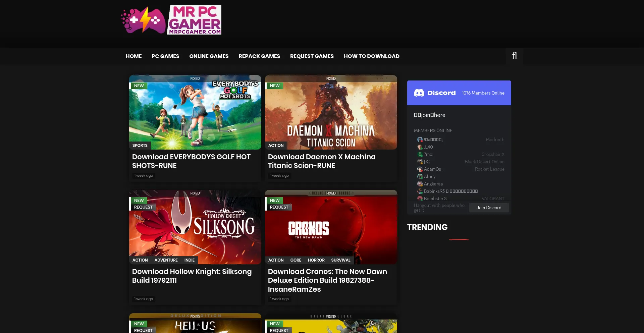
Task: Open the HOW TO DOWNLOAD page
Action: (x=372, y=56)
